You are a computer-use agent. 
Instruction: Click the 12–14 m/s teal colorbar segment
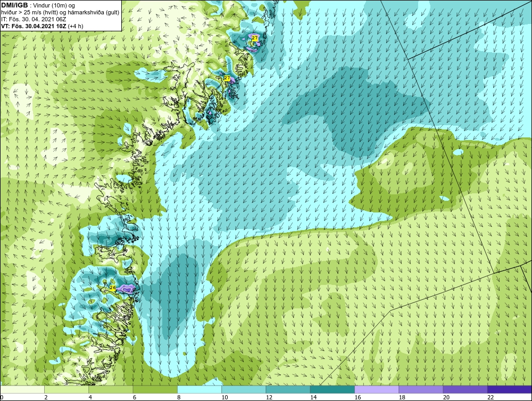pos(288,389)
